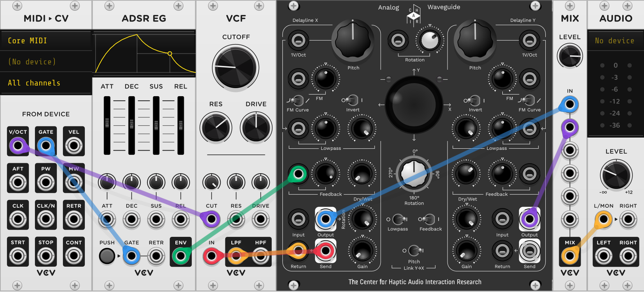Click the CLK clock output jack

[x=18, y=220]
